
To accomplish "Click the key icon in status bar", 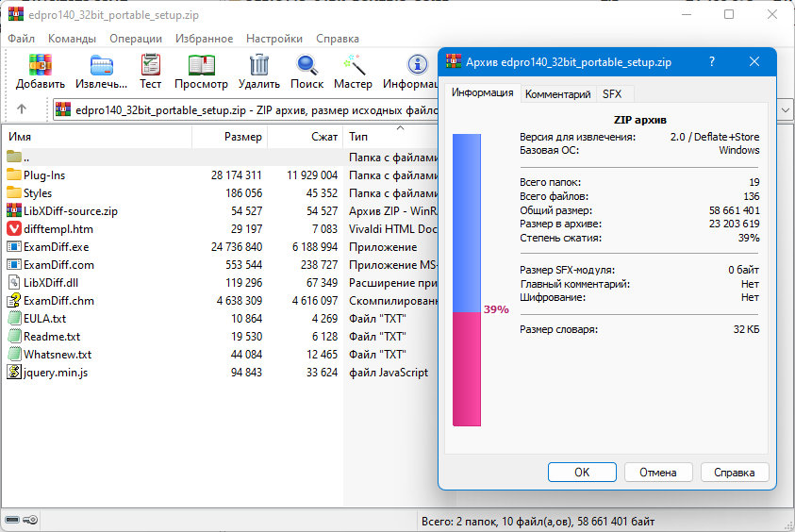I will click(x=30, y=520).
